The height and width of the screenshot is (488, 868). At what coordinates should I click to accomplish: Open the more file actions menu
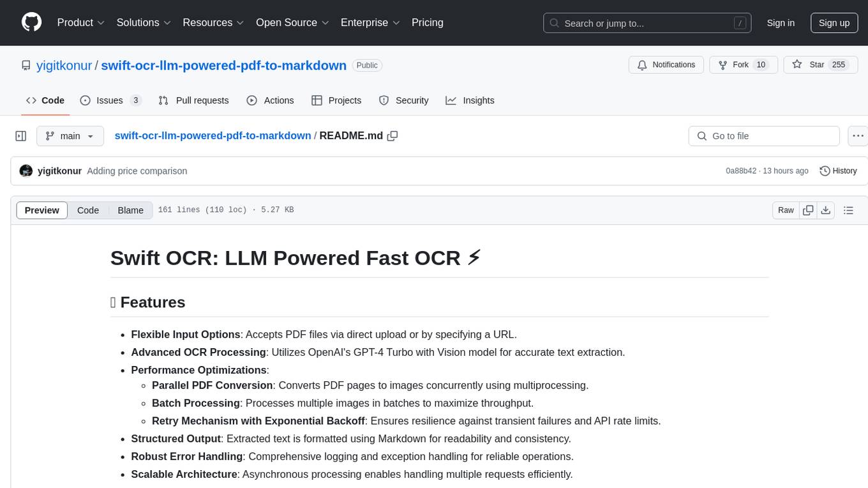(858, 136)
